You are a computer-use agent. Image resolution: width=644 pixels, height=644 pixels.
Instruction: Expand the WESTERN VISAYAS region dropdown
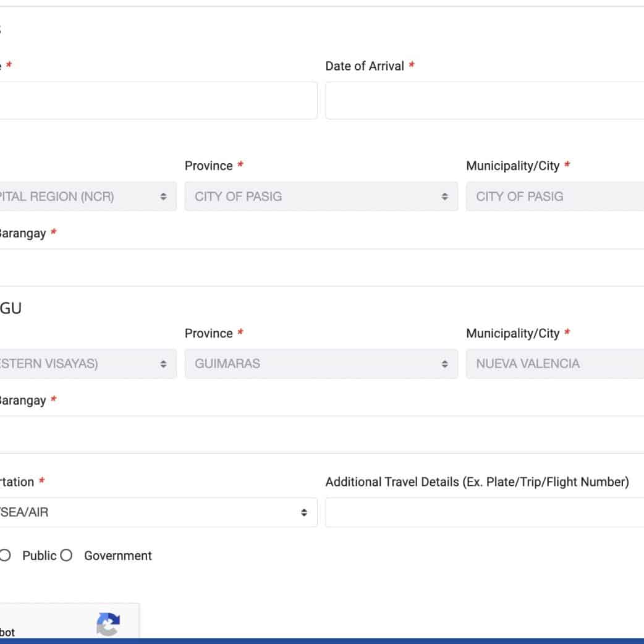point(87,363)
